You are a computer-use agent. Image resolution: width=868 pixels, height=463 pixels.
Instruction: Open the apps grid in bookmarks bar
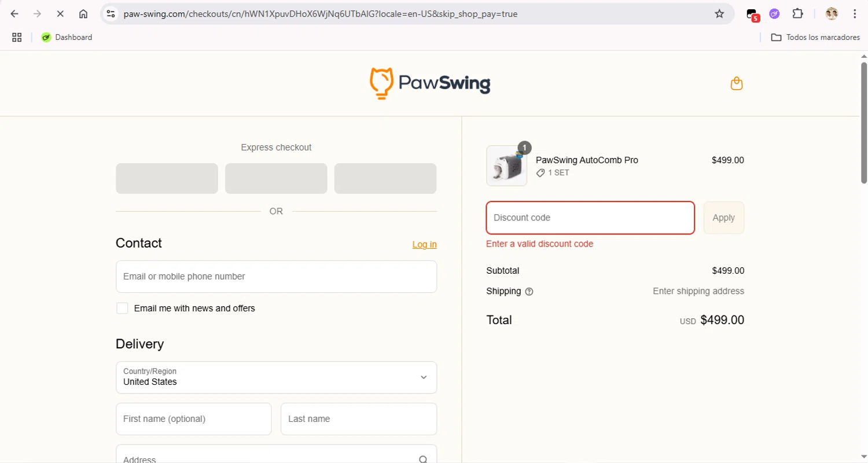17,37
